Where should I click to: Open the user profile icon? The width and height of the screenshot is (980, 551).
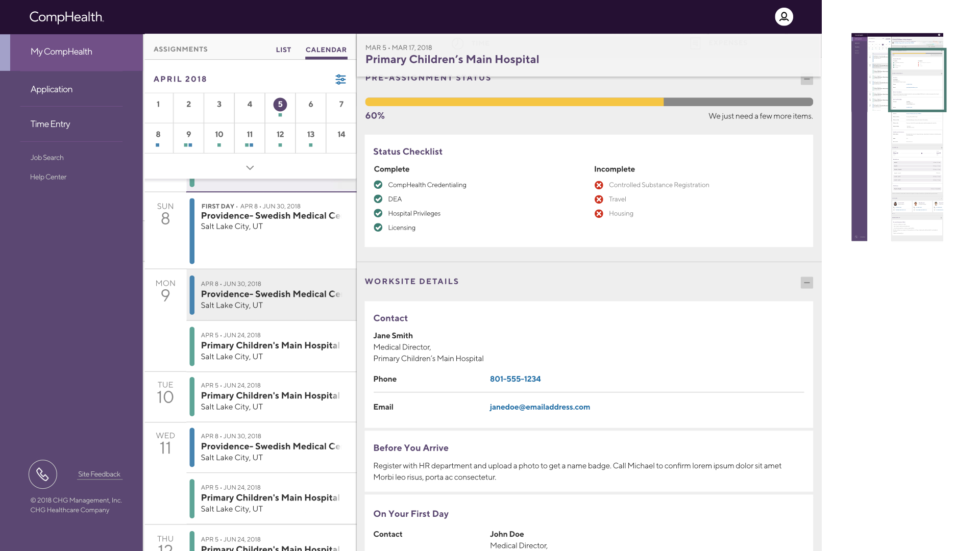[x=784, y=17]
